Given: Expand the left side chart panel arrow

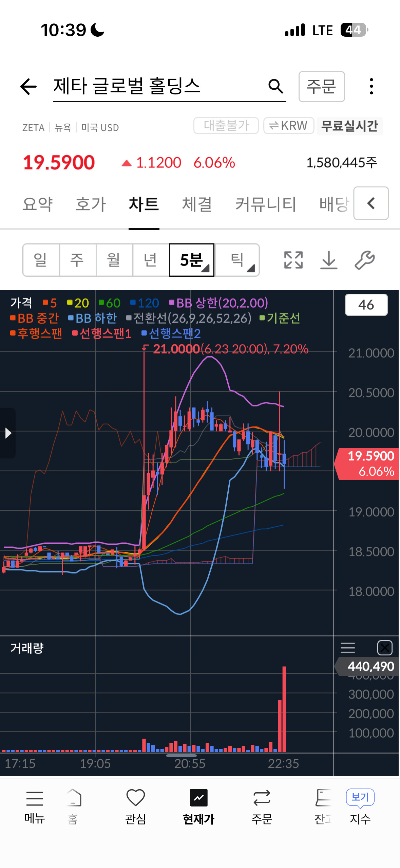Looking at the screenshot, I should pyautogui.click(x=8, y=433).
